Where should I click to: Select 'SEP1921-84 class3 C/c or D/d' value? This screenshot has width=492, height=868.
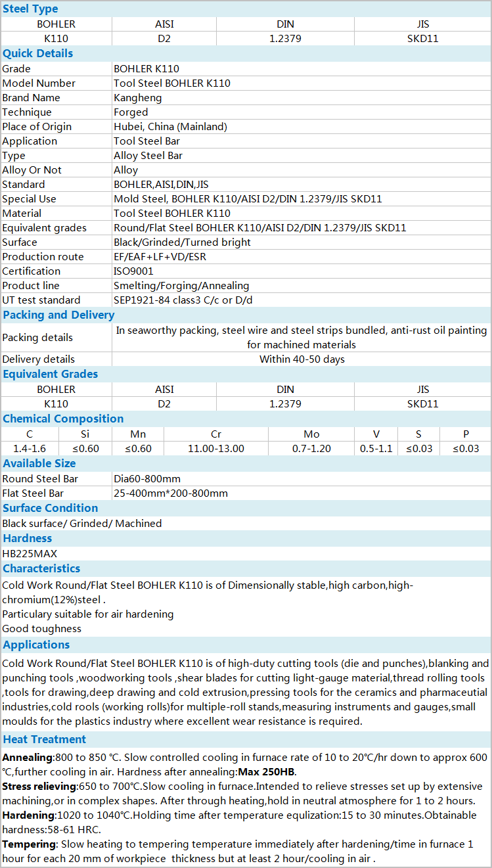183,300
